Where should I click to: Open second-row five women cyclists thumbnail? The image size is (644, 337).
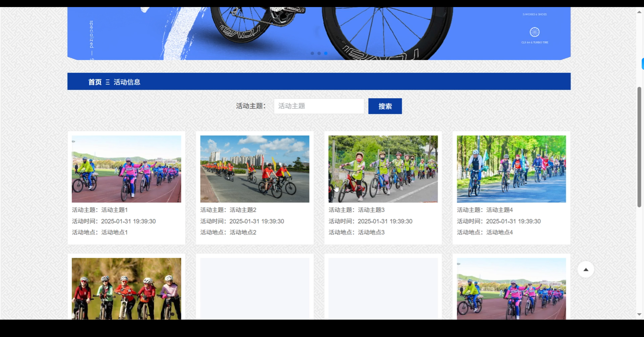click(126, 288)
